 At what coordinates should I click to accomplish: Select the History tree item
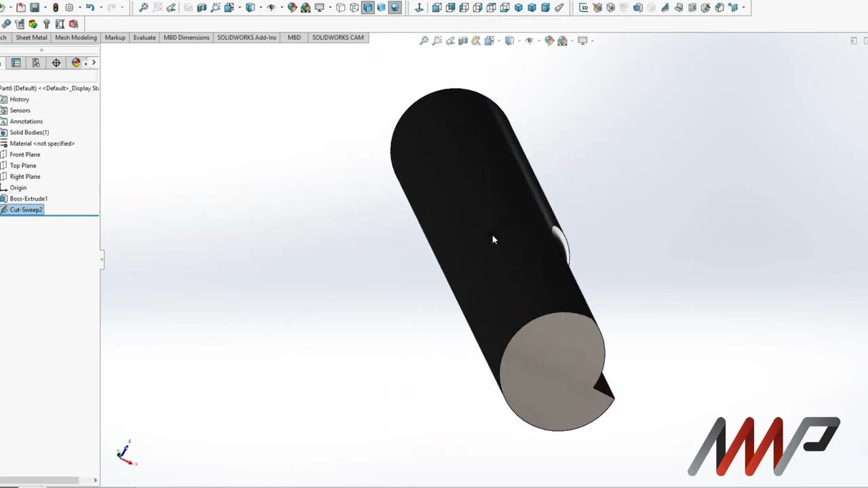[x=19, y=100]
